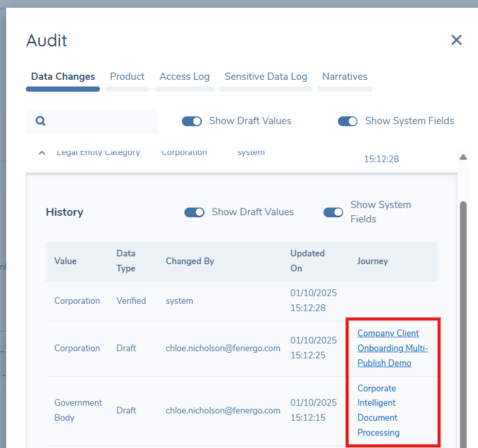The image size is (478, 448).
Task: Switch to the Data Changes tab
Action: click(x=63, y=77)
